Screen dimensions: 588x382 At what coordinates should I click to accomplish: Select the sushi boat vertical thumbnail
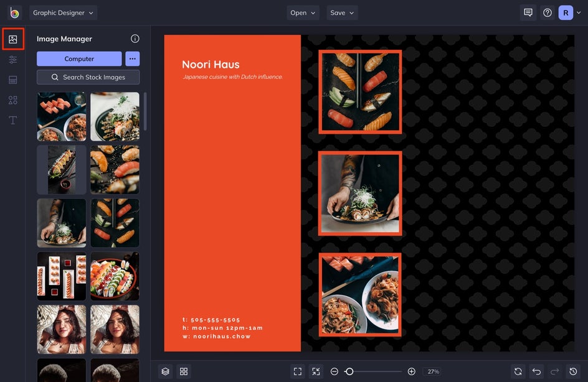62,170
